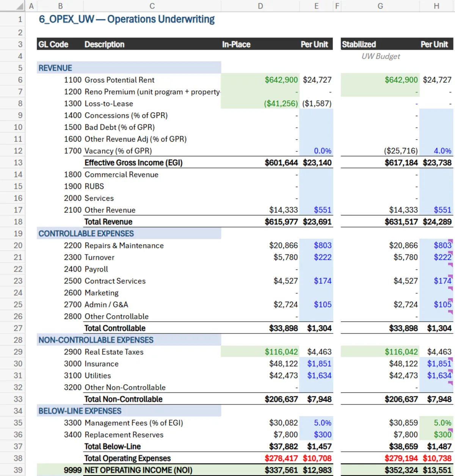455x476 pixels.
Task: Click the Commercial Revenue description
Action: [x=121, y=174]
